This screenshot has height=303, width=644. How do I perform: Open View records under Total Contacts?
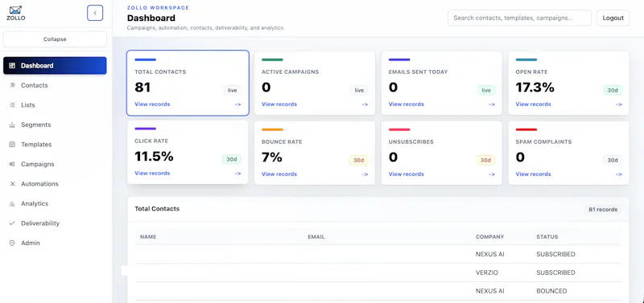tap(152, 104)
